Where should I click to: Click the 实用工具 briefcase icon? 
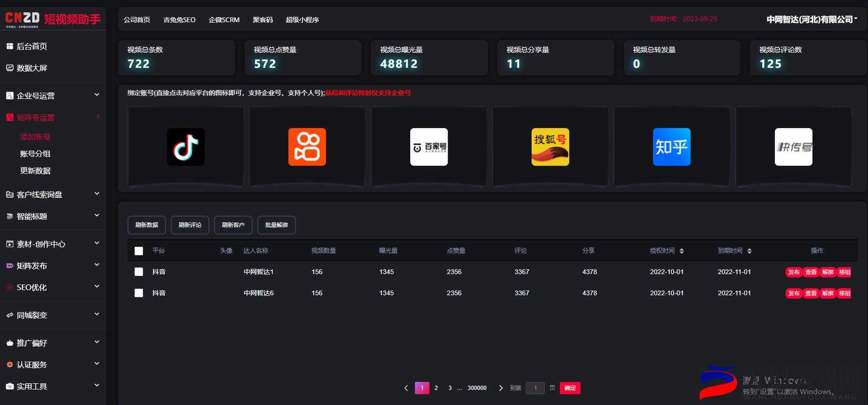[x=10, y=386]
